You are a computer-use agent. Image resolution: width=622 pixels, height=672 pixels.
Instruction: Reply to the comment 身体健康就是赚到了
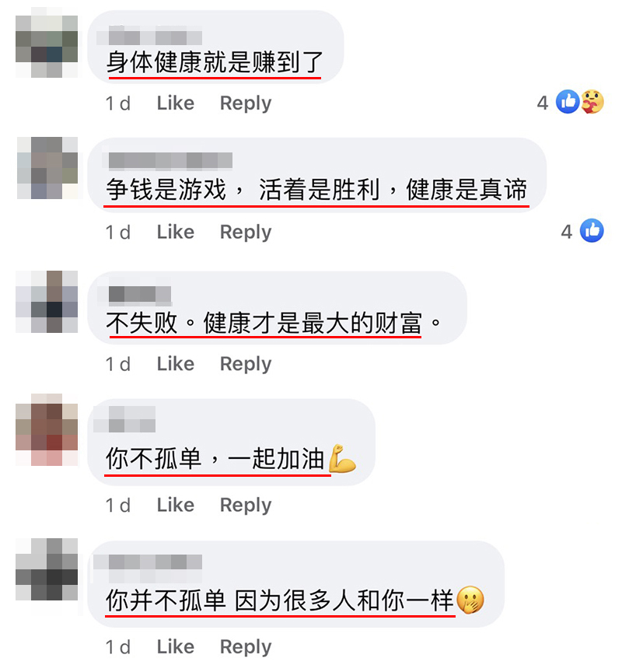[246, 103]
